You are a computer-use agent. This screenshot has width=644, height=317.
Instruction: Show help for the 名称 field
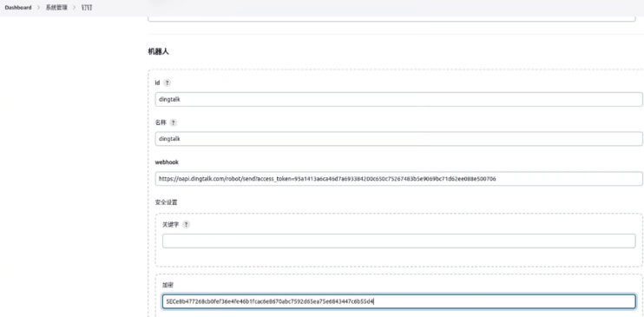click(174, 122)
